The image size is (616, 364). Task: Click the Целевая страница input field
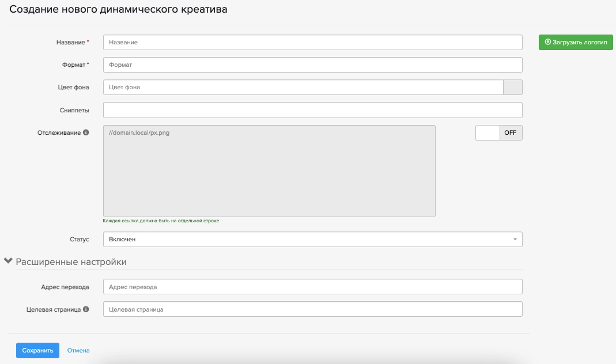312,309
